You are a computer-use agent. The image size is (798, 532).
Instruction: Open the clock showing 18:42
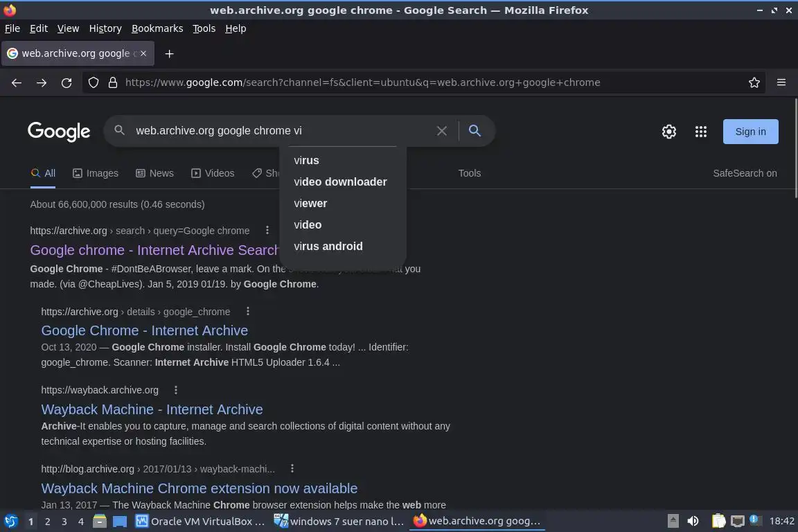pos(781,521)
